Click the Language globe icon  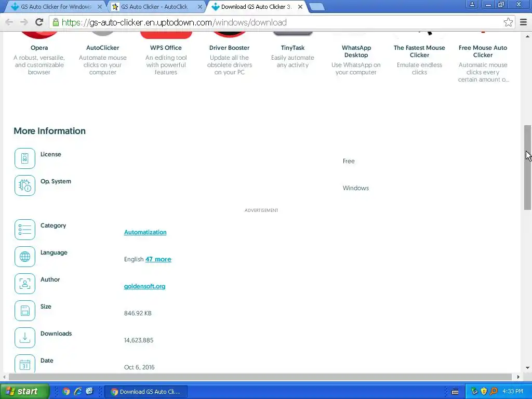click(25, 257)
